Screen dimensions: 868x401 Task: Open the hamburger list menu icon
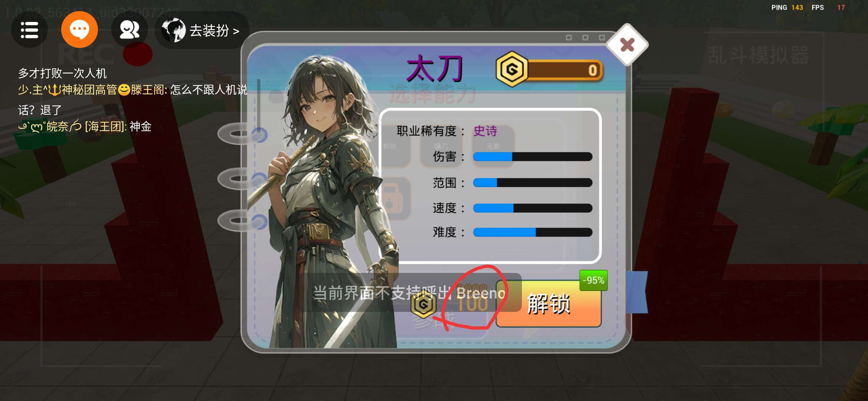(29, 30)
